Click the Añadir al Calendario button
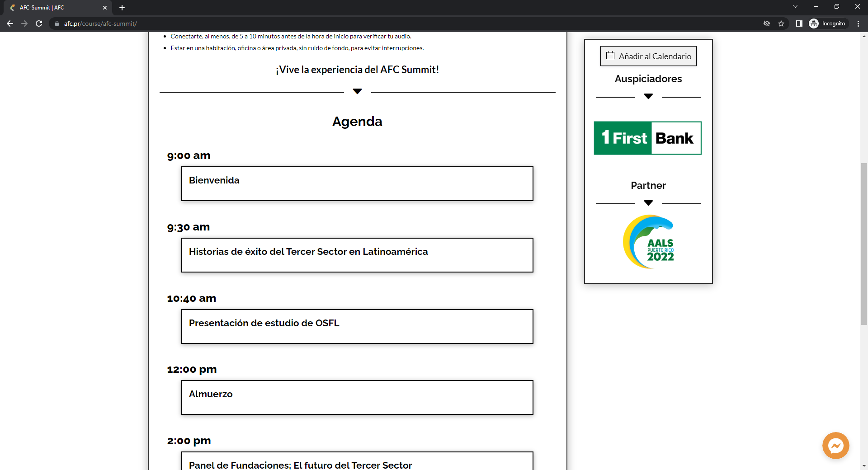Viewport: 868px width, 470px height. click(x=648, y=56)
